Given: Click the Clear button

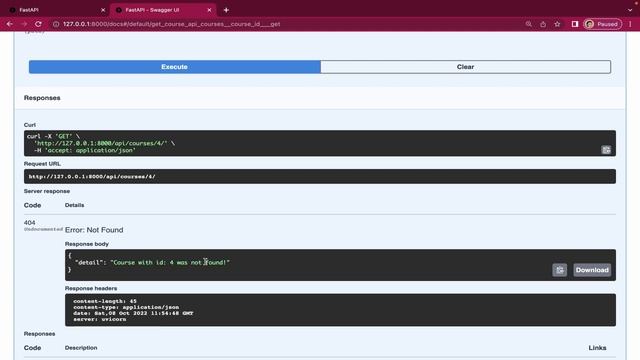Looking at the screenshot, I should pos(466,67).
